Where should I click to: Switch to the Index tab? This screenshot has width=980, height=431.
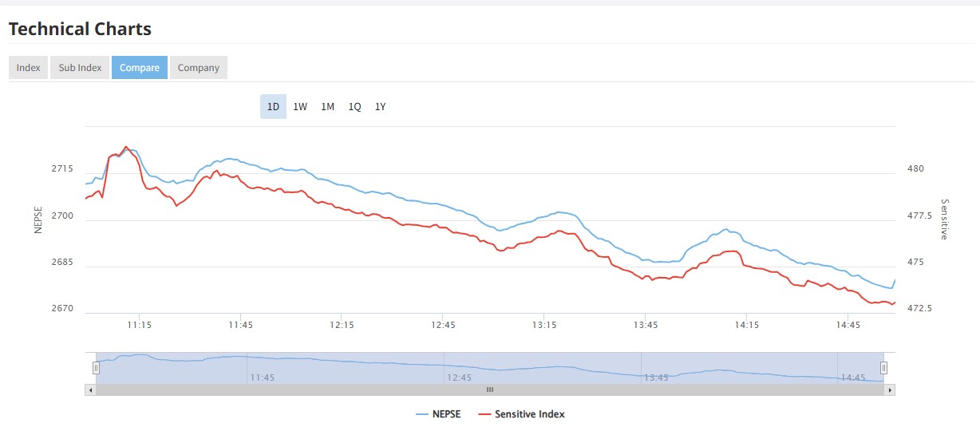(28, 68)
